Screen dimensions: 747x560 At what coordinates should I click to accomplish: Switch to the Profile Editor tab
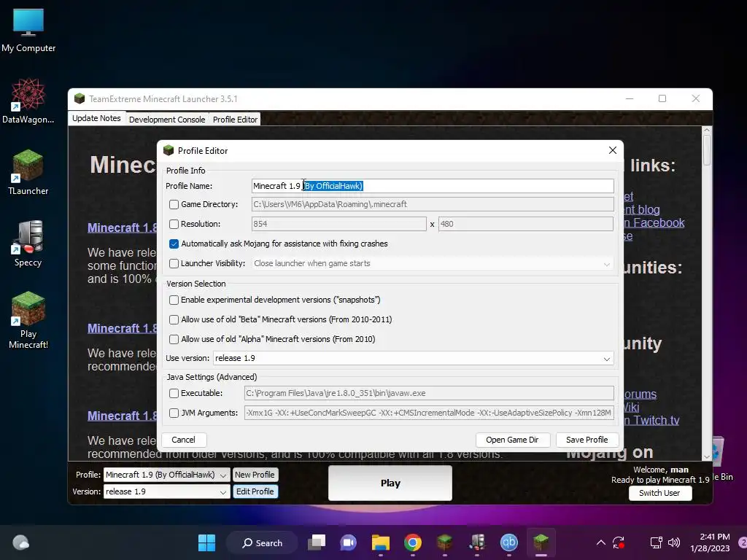point(235,120)
